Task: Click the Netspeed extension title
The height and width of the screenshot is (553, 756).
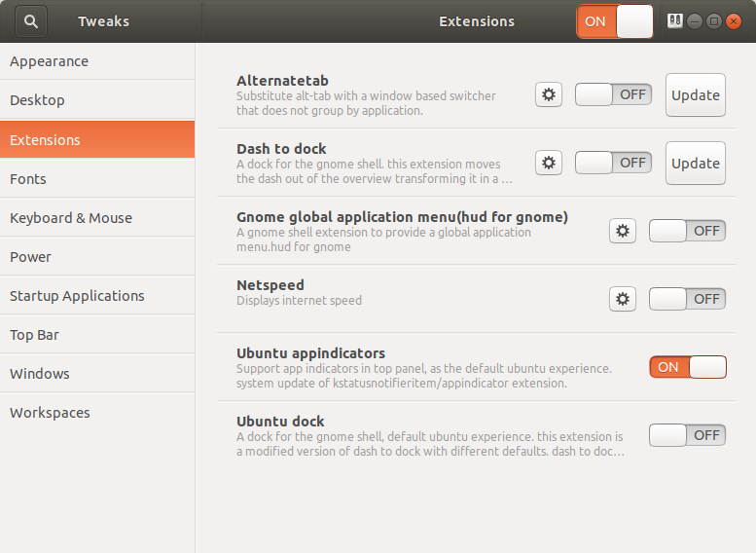Action: point(270,285)
